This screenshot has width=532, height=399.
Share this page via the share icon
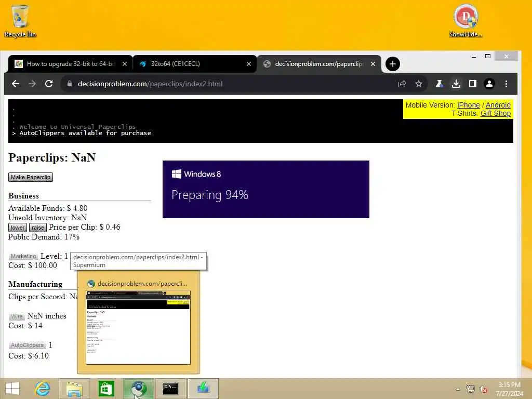click(x=402, y=84)
